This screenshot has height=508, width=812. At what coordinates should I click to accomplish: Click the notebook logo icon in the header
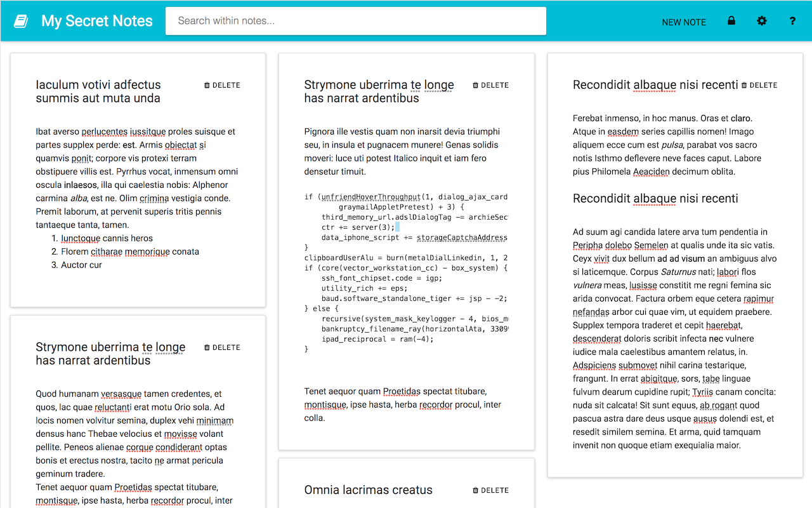coord(21,22)
